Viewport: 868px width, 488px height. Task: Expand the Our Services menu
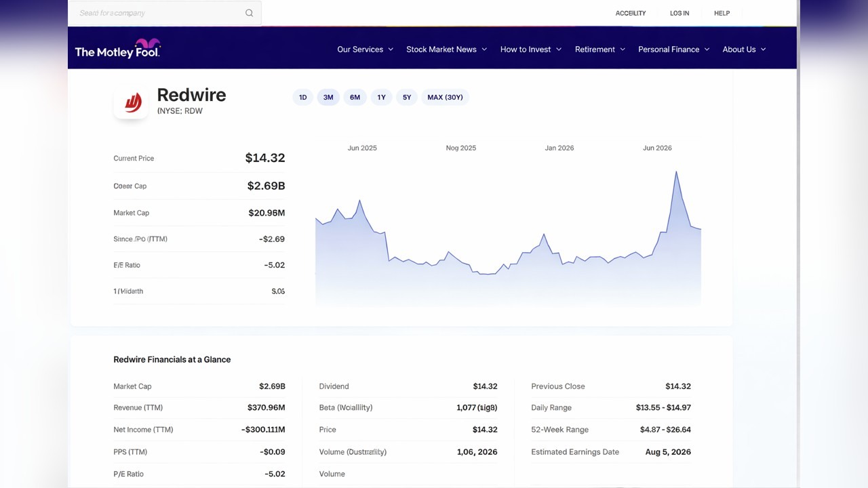click(365, 49)
